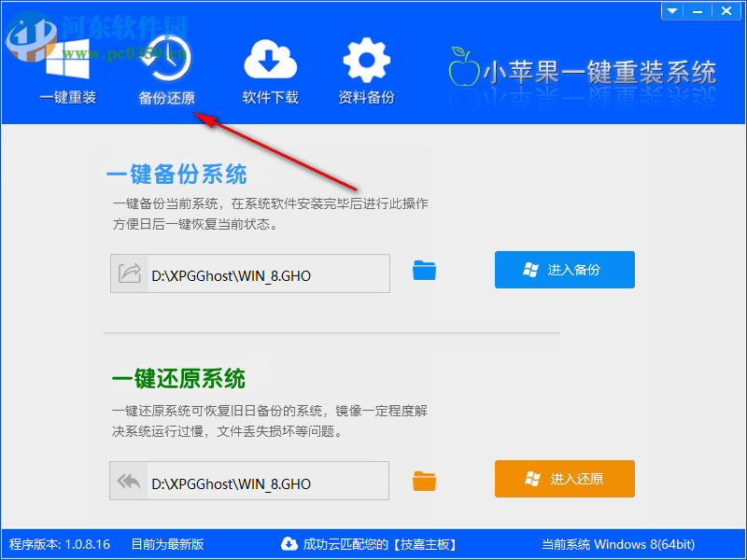This screenshot has height=560, width=747.
Task: Open the 一键重装 Windows logo icon
Action: [x=67, y=60]
